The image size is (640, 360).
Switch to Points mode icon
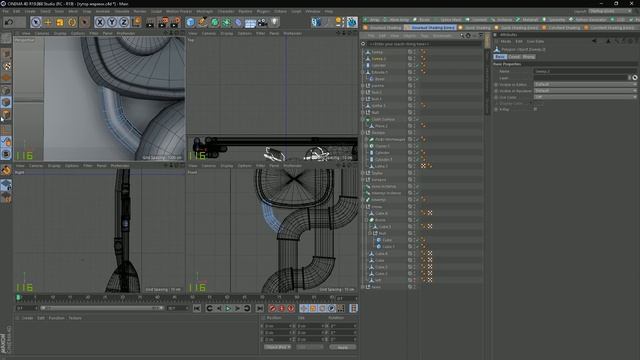coord(6,91)
